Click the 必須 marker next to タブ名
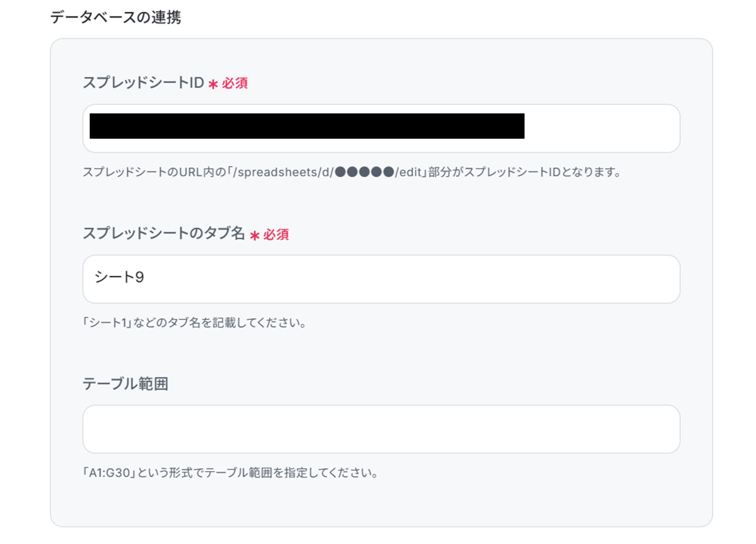The width and height of the screenshot is (756, 544). click(x=276, y=235)
